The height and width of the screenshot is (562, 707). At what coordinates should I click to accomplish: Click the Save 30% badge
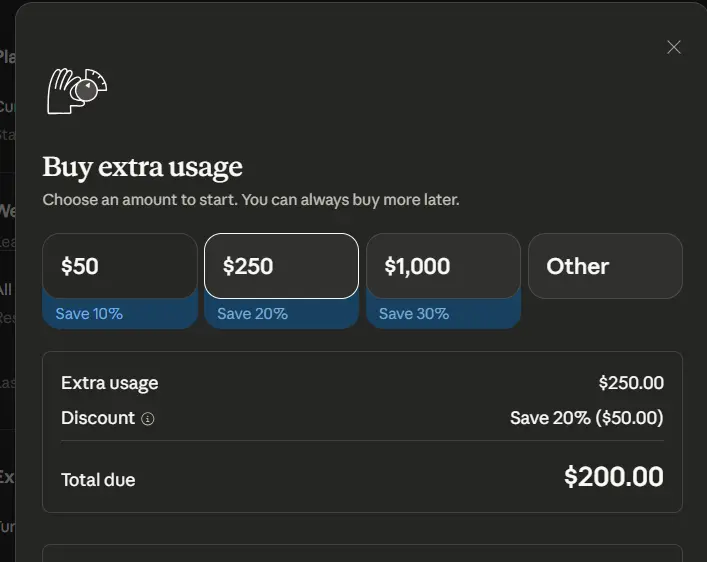tap(414, 314)
